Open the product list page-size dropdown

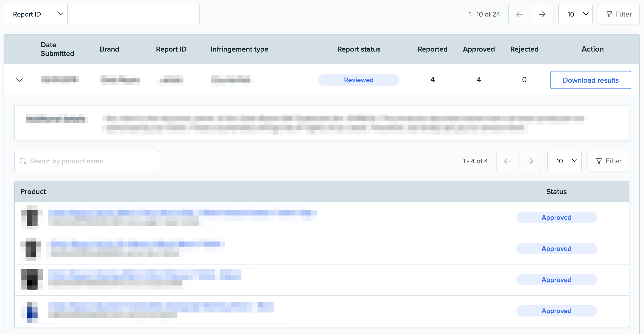[x=564, y=161]
